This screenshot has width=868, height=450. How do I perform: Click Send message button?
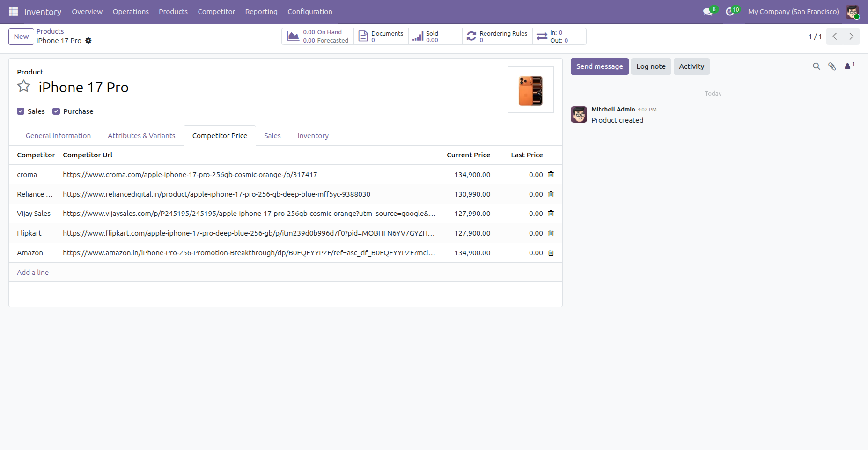click(x=600, y=66)
